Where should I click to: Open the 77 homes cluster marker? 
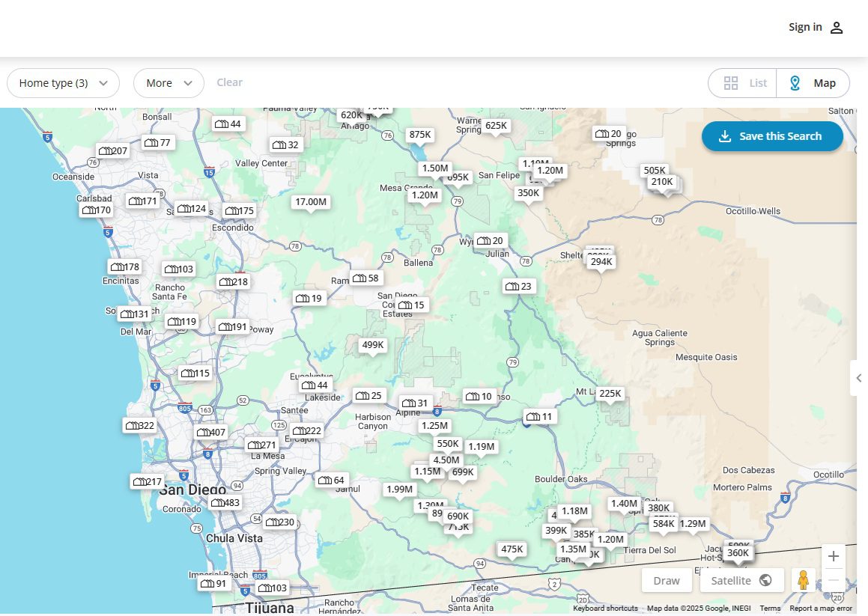tap(157, 143)
